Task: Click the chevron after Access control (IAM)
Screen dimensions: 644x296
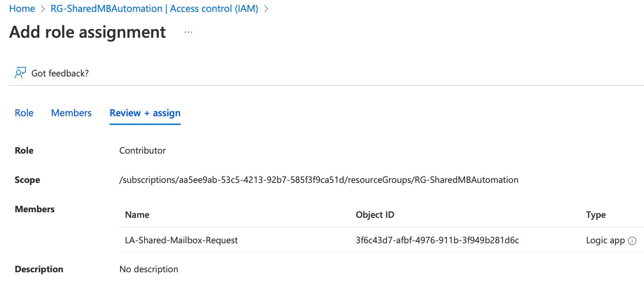Action: tap(267, 8)
